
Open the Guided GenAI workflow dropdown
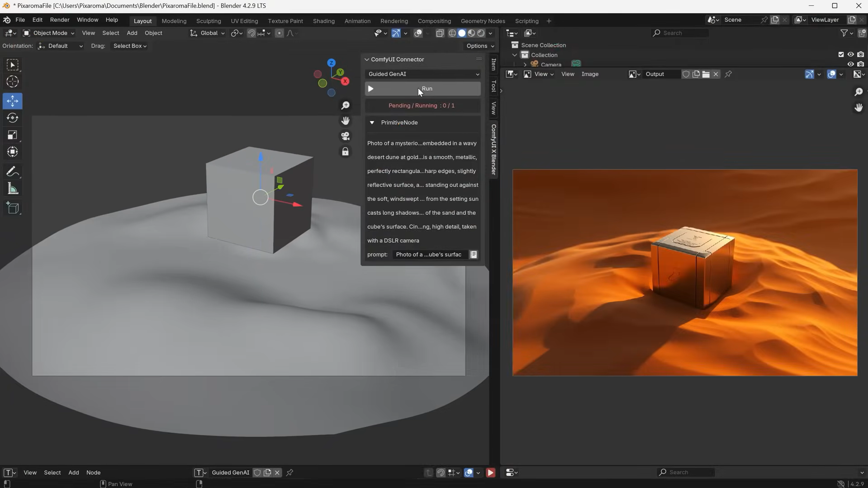(x=422, y=74)
